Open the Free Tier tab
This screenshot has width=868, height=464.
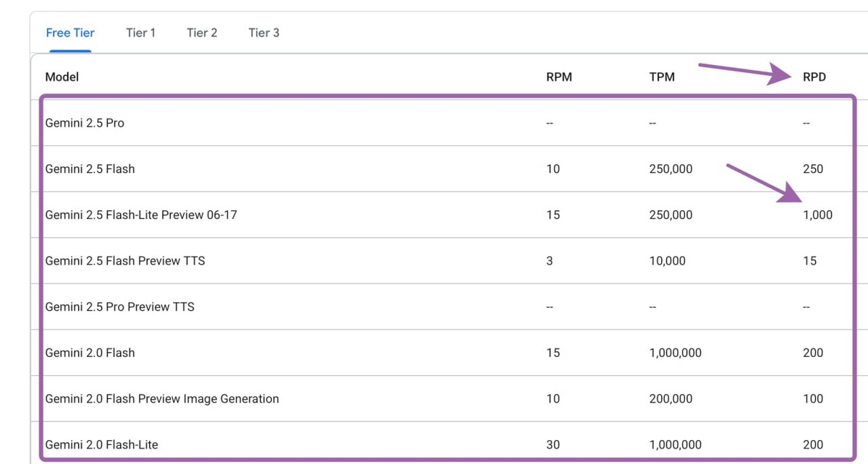click(70, 33)
